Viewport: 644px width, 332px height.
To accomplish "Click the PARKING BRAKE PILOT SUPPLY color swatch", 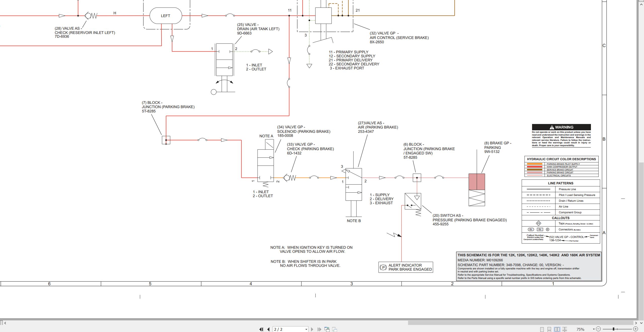I will point(535,164).
